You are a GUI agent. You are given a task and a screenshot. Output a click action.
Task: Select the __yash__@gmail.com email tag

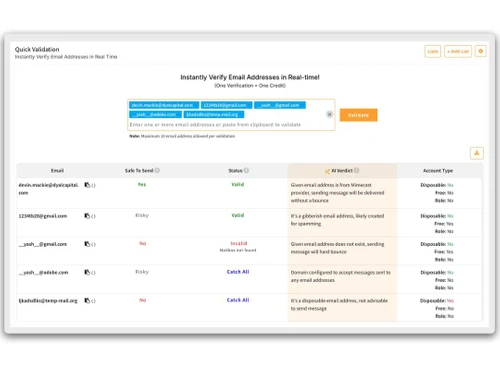[280, 105]
